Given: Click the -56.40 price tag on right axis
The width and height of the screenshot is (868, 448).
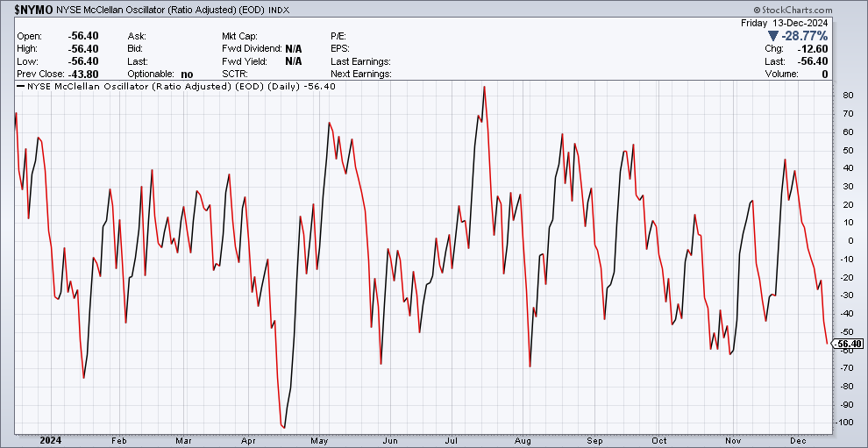Looking at the screenshot, I should tap(848, 344).
